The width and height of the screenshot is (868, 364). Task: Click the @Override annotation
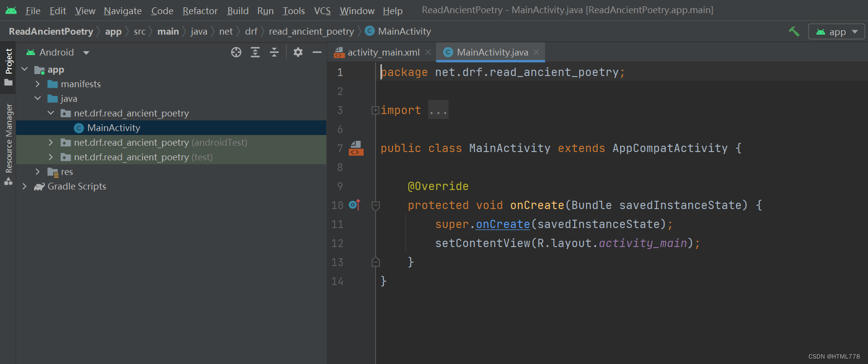[438, 186]
